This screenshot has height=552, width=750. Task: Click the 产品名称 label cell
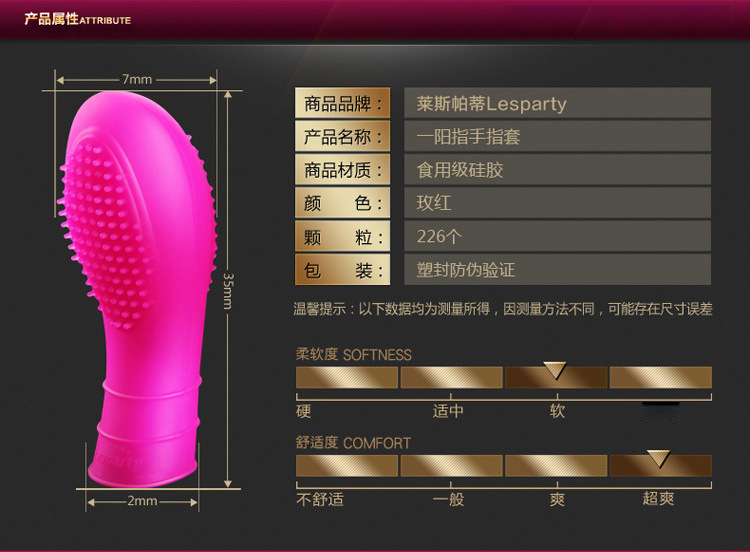coord(345,137)
